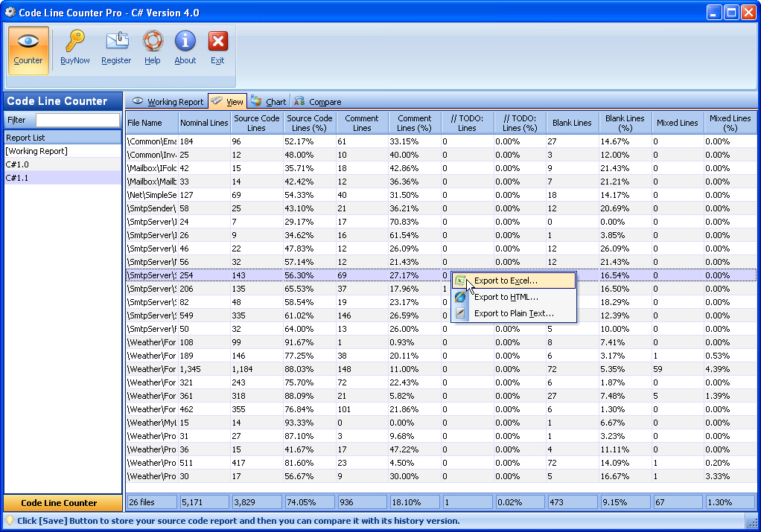Select [Working Report] in report list

coord(63,151)
